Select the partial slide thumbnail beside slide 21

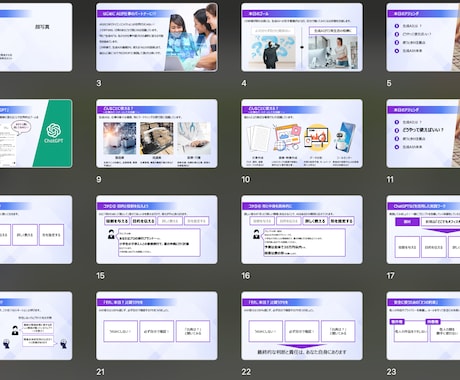36,326
